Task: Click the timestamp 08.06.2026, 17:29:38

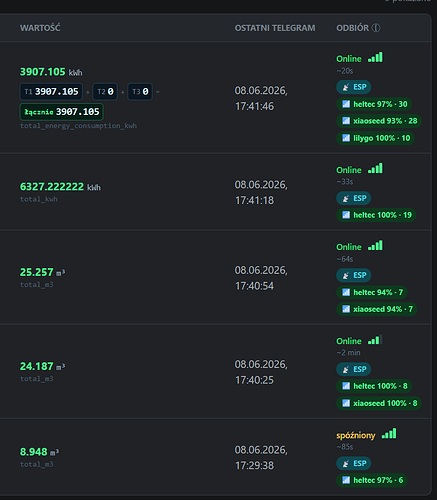Action: pos(261,458)
